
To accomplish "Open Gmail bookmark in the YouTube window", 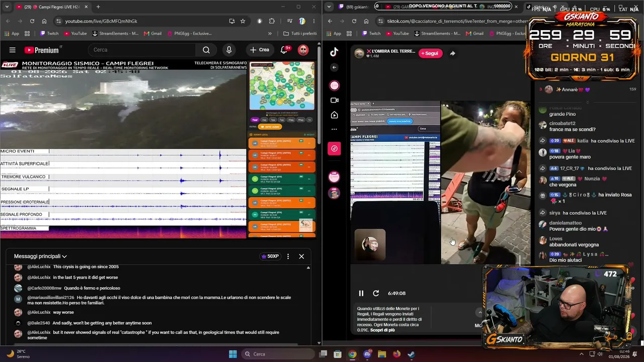I will tap(152, 34).
